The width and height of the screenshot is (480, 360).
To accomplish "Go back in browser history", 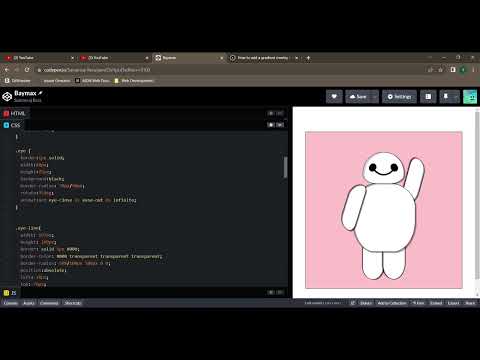I will [7, 70].
